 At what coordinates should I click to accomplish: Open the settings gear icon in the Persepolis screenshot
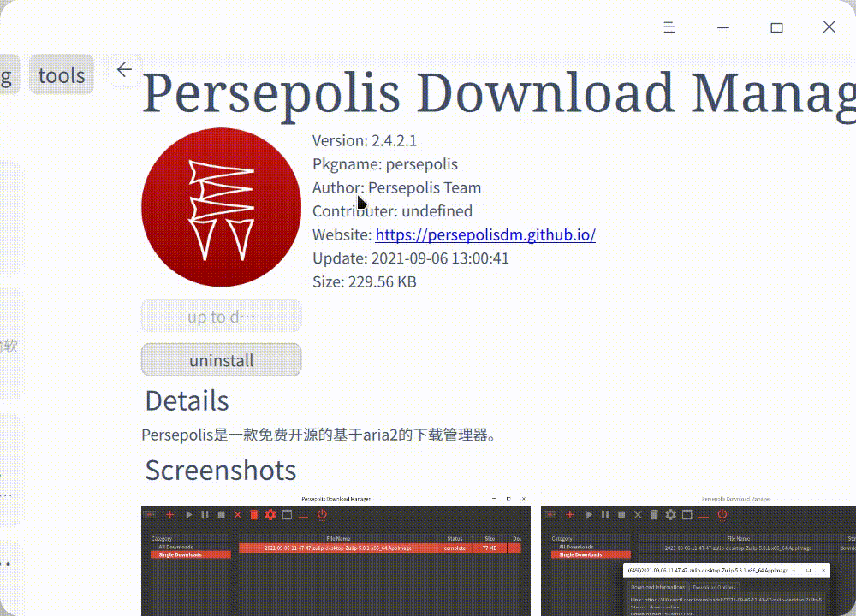click(x=270, y=514)
